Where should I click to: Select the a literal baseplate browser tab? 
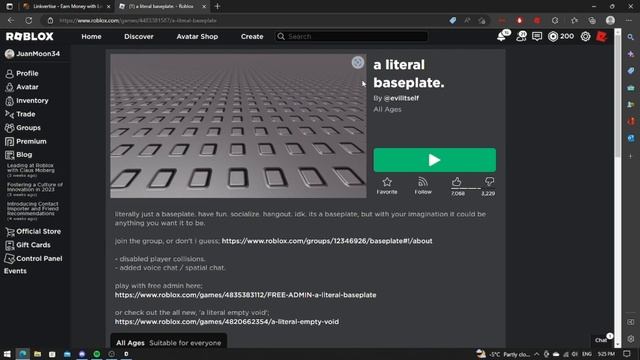coord(162,7)
